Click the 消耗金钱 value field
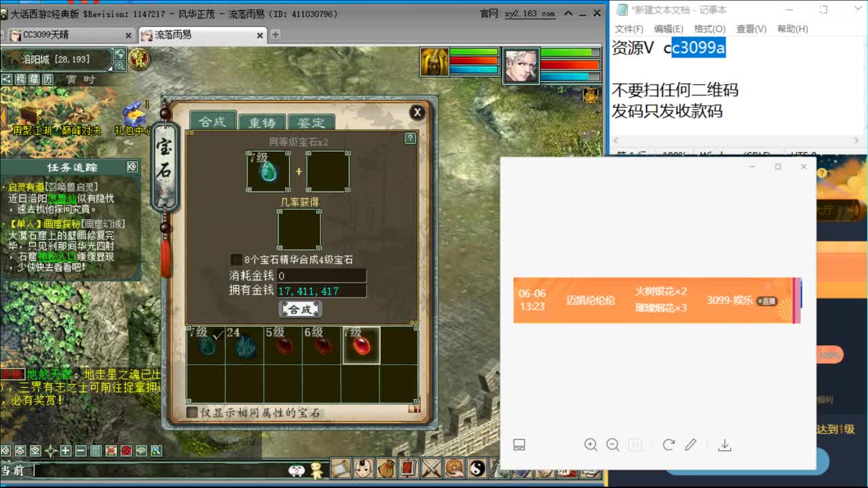This screenshot has width=868, height=488. (x=321, y=276)
